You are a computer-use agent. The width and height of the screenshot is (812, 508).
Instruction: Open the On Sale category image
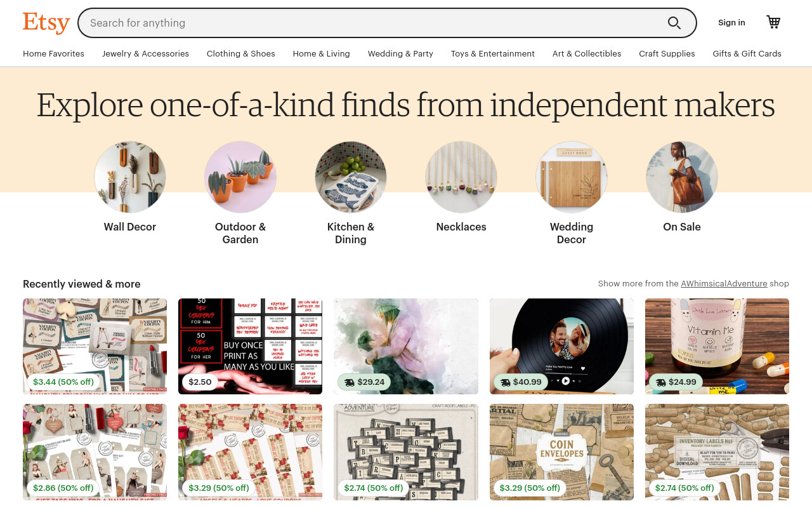click(682, 177)
